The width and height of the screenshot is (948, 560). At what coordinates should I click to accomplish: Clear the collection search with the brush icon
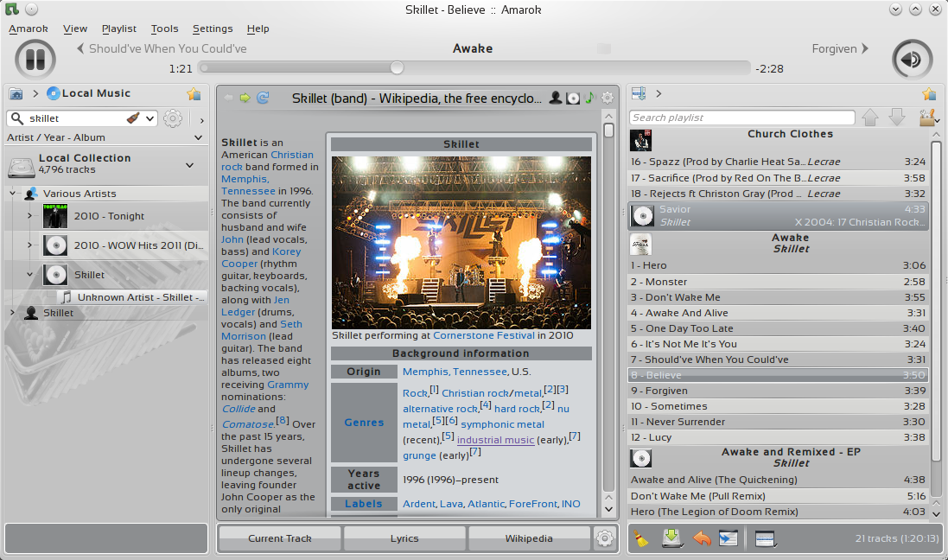[x=133, y=118]
